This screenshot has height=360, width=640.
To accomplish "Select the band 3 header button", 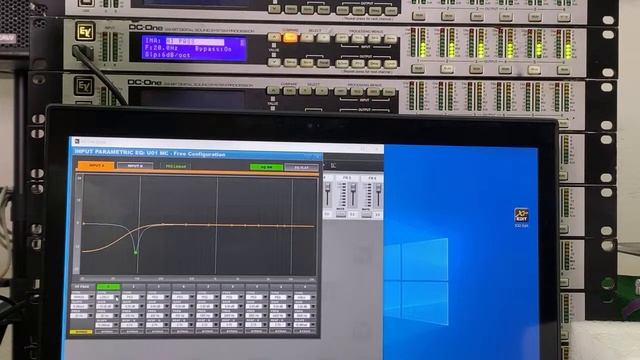I will [158, 286].
